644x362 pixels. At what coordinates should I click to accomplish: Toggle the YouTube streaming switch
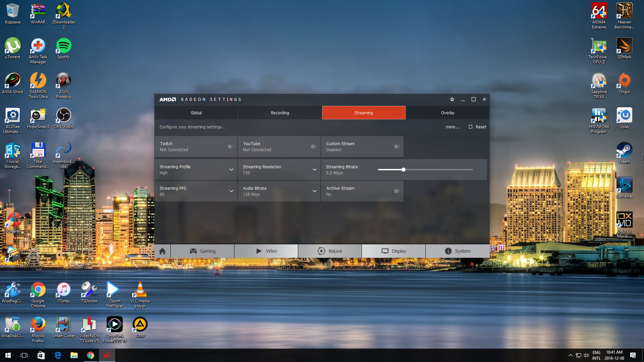point(314,146)
